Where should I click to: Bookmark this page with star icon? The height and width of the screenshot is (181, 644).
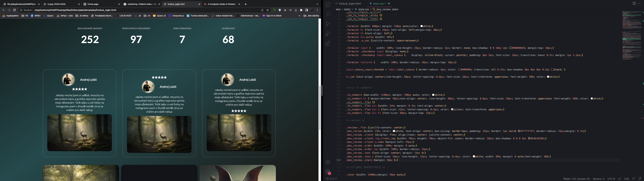[268, 10]
